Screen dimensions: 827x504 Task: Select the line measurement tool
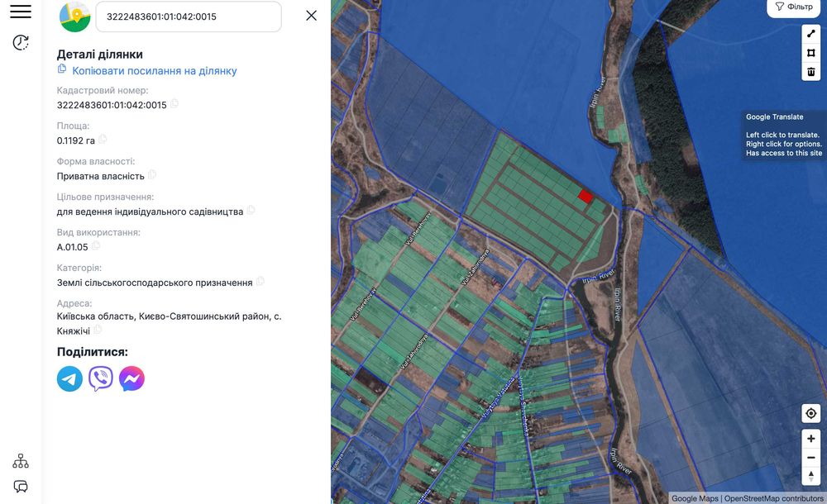[811, 33]
